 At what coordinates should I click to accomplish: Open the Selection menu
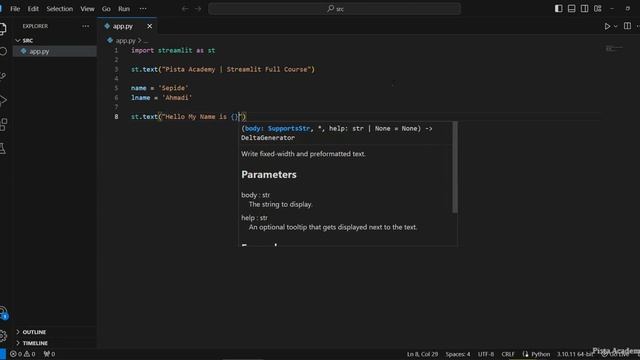coord(59,9)
